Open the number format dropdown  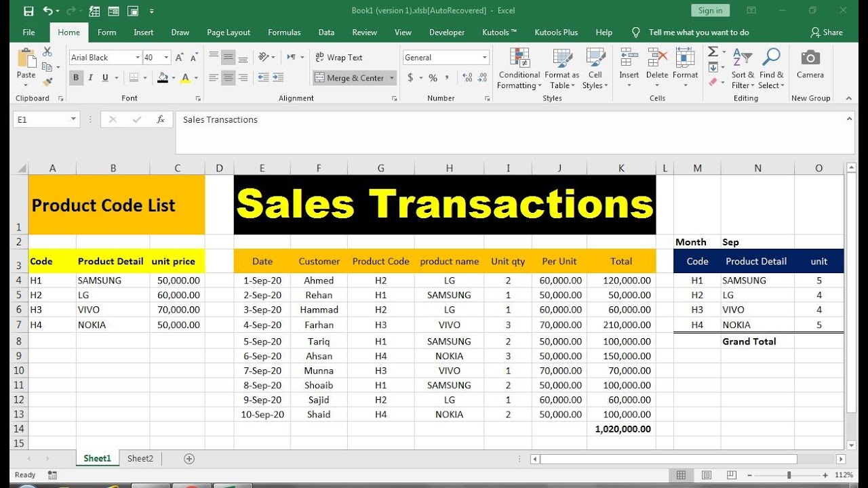click(x=485, y=58)
